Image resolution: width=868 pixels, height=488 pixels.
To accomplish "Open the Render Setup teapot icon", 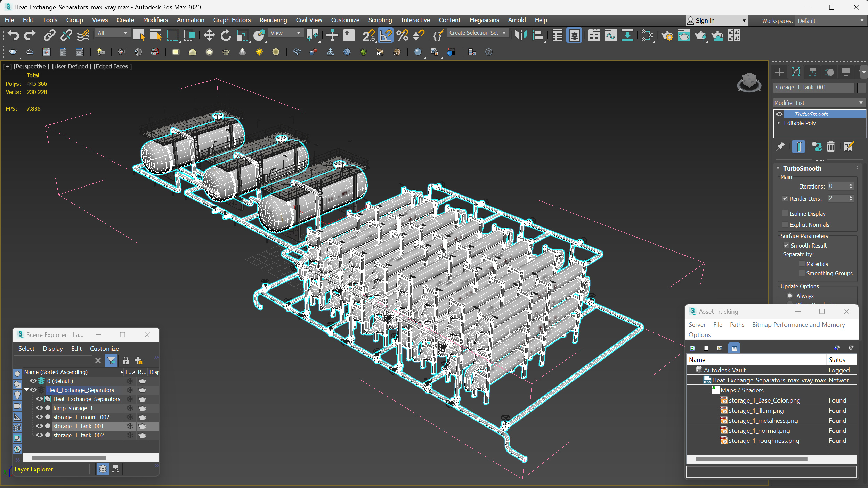I will (x=667, y=35).
